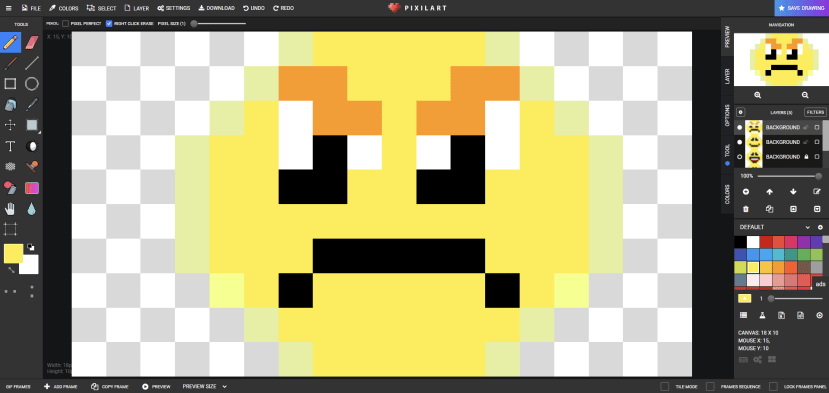Click the Redo button
The image size is (829, 393).
(284, 8)
